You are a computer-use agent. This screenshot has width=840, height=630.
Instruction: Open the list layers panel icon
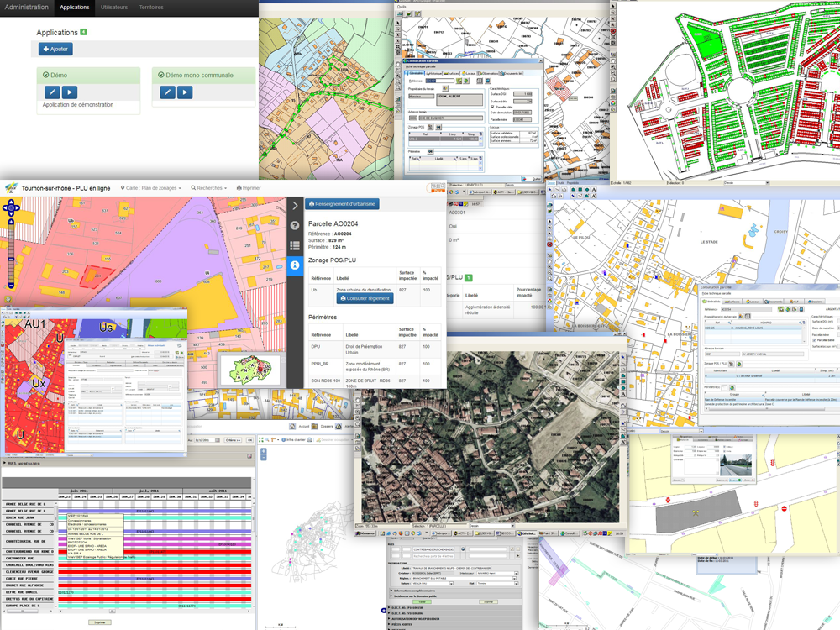click(295, 245)
